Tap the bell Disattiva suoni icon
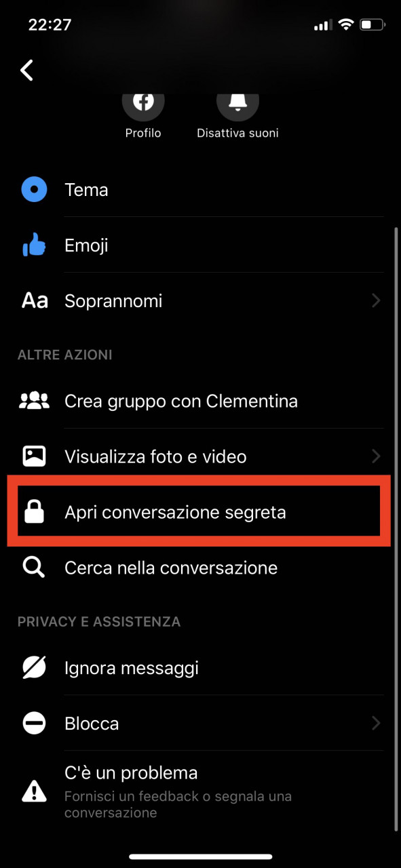Screen dimensions: 401x868 click(x=237, y=103)
